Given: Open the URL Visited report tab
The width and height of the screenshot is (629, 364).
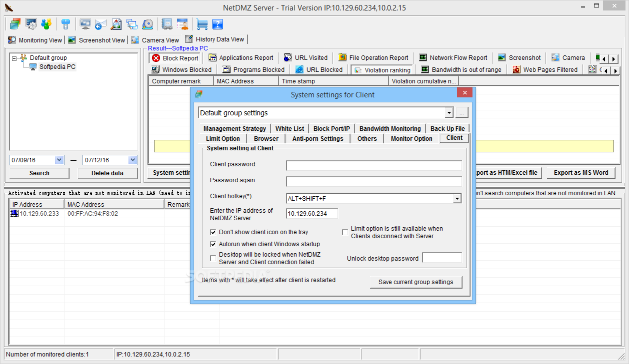Looking at the screenshot, I should 305,58.
